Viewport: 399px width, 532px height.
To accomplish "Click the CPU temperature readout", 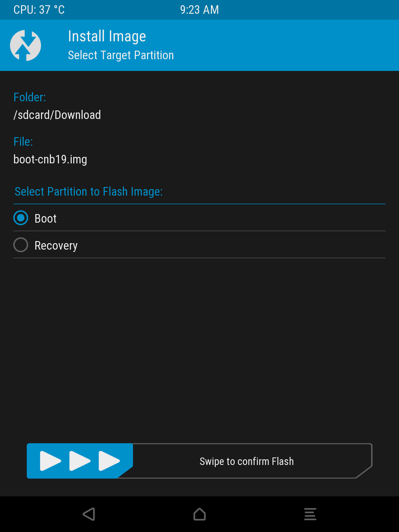I will point(39,10).
